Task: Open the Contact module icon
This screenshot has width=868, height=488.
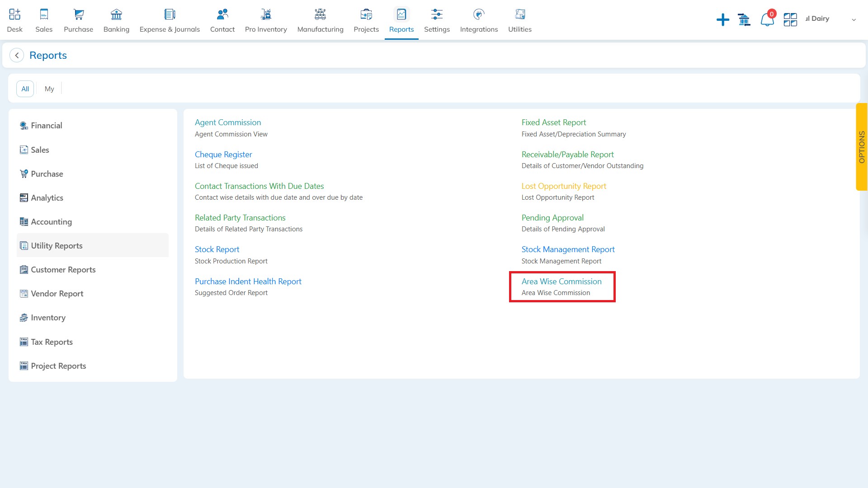Action: pyautogui.click(x=222, y=14)
